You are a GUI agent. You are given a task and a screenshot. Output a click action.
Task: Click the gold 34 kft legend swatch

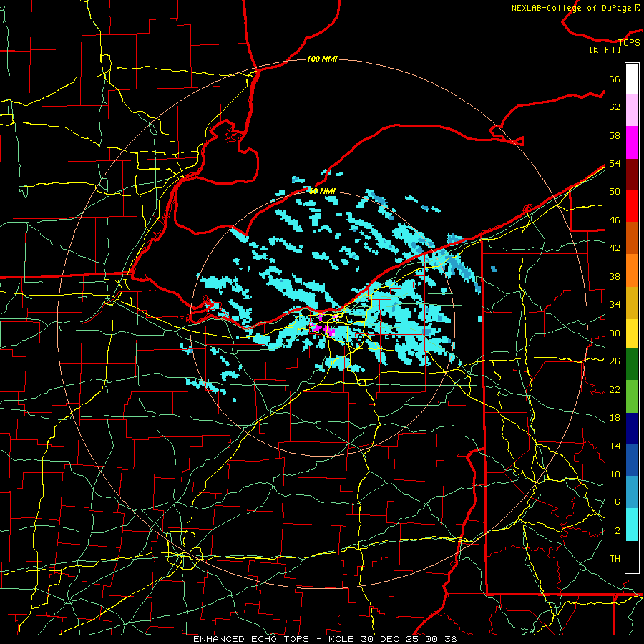click(632, 302)
